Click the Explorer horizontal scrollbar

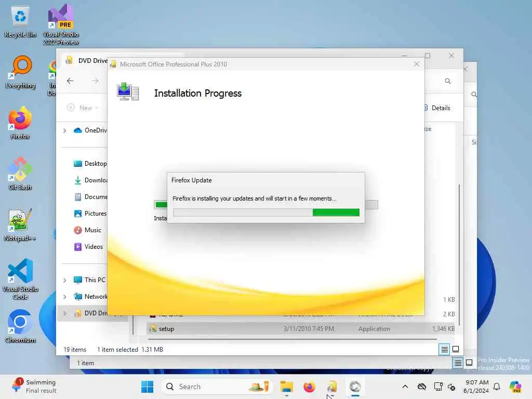coord(292,339)
